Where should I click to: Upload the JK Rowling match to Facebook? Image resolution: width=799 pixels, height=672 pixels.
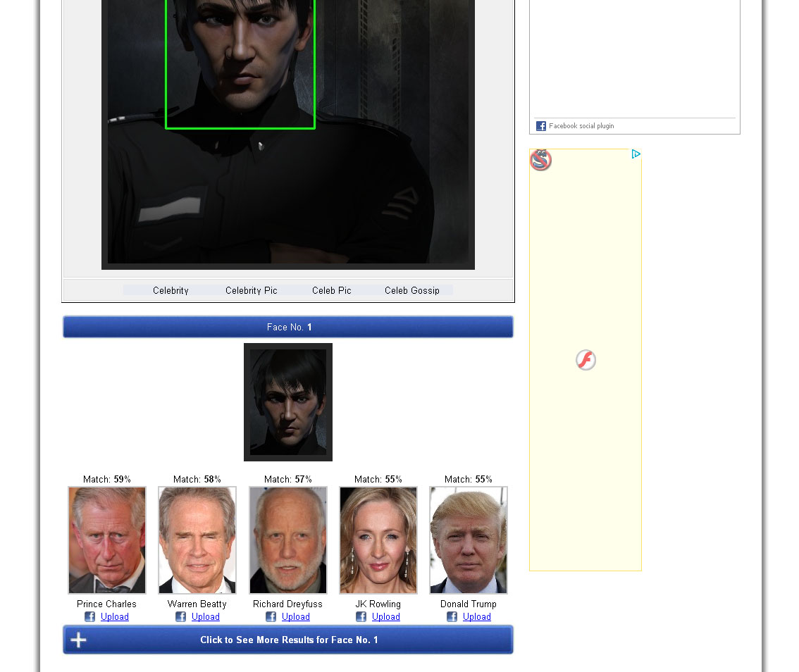[385, 616]
